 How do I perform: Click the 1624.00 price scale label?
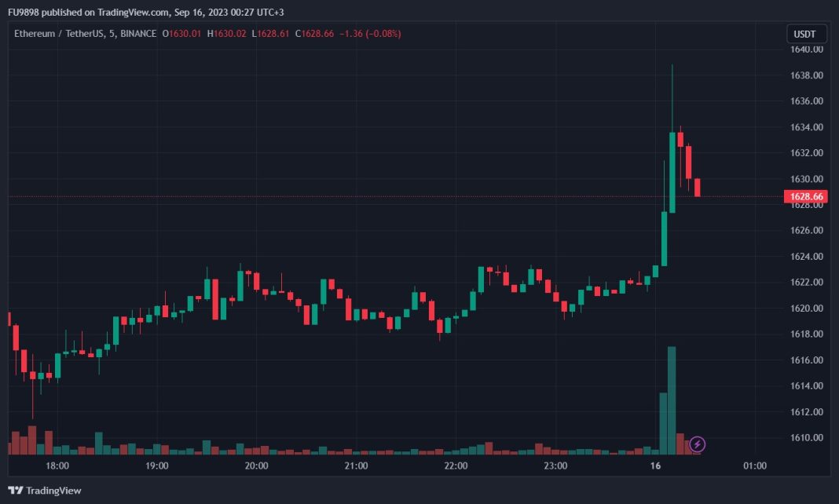click(806, 257)
